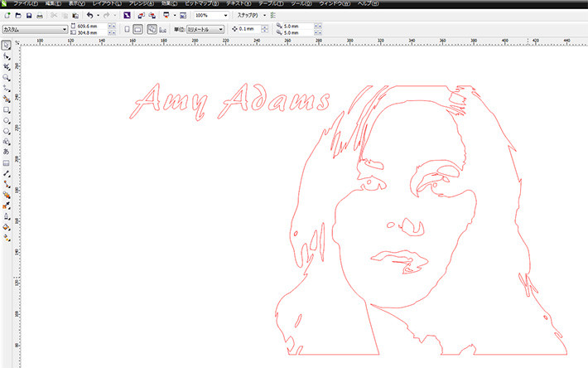Screen dimensions: 588x368
Task: Select the Blend effects tool
Action: coord(7,195)
